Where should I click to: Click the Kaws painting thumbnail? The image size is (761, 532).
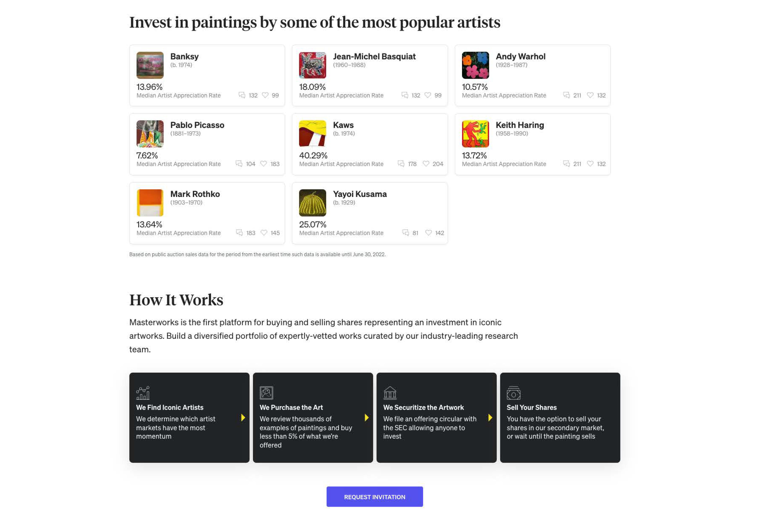click(x=312, y=134)
